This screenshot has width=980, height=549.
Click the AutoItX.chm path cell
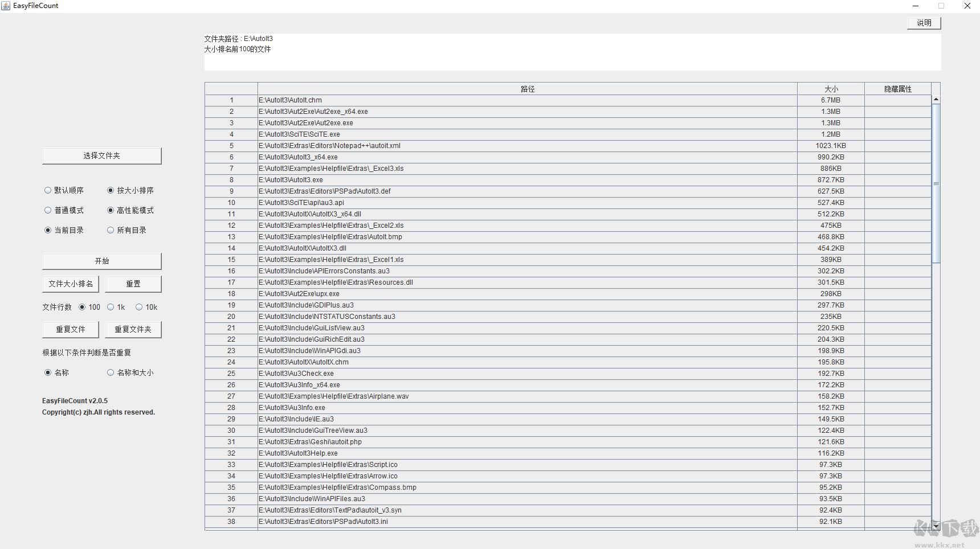coord(528,362)
